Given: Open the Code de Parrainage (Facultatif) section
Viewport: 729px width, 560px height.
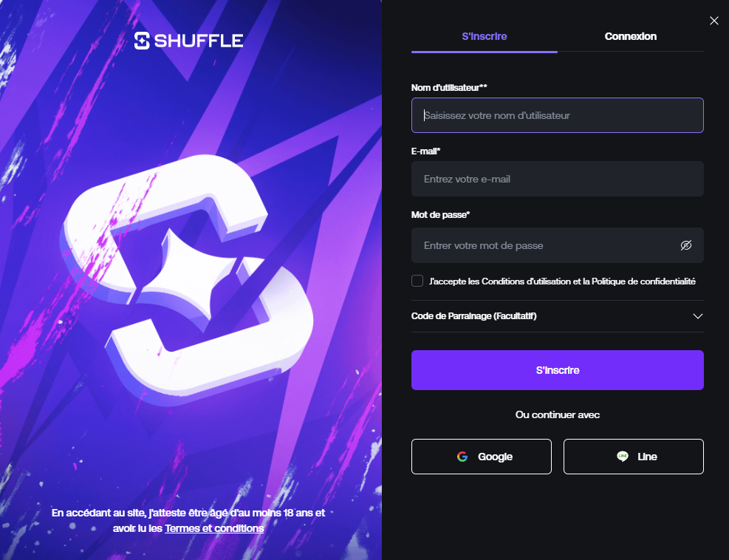Looking at the screenshot, I should click(558, 316).
